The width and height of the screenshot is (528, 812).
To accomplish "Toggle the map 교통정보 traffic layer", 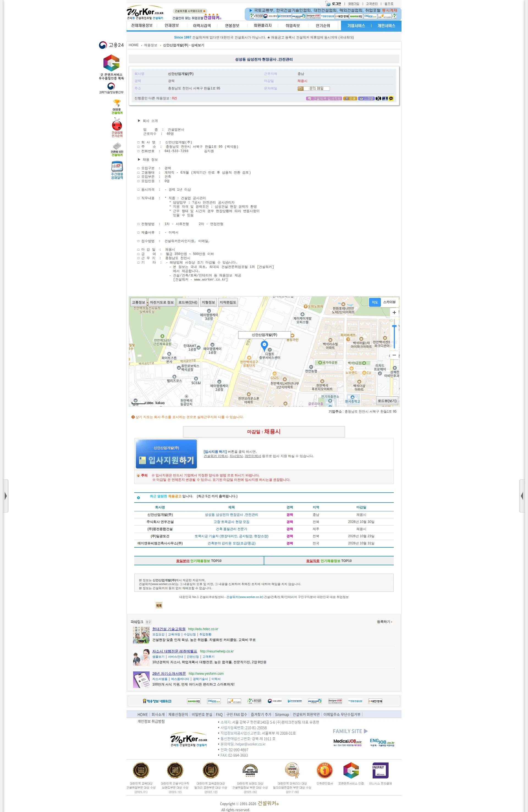I will pyautogui.click(x=139, y=302).
